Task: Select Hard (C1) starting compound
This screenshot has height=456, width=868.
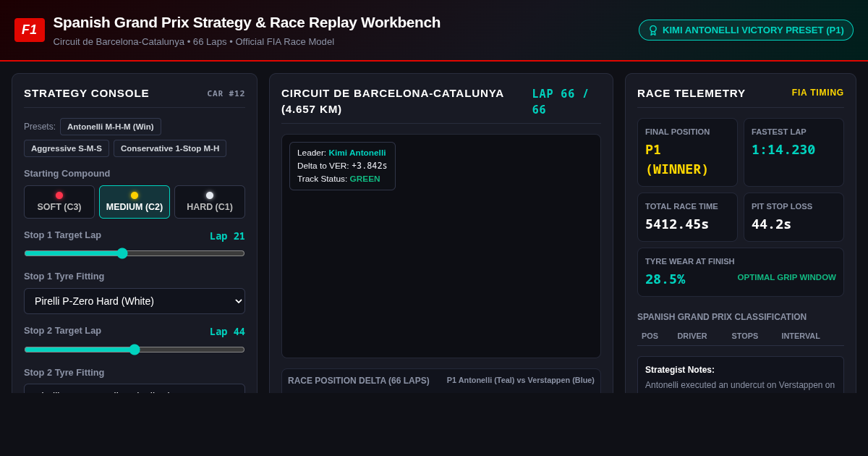Action: tap(210, 202)
